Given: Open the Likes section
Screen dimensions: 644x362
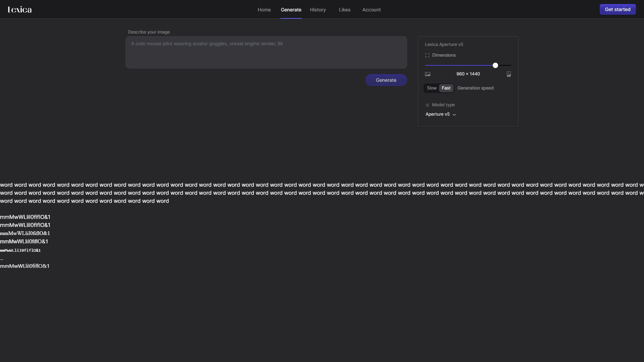Looking at the screenshot, I should point(344,10).
